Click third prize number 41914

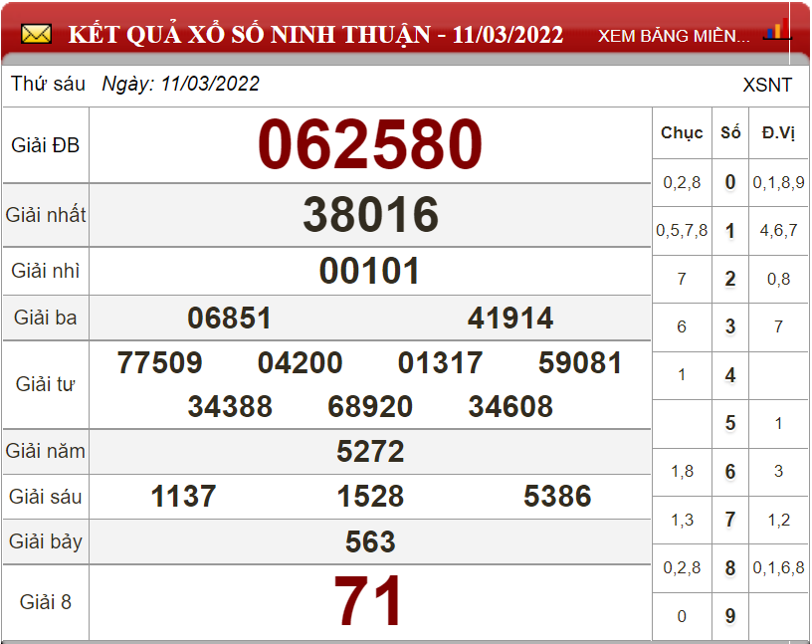[510, 319]
